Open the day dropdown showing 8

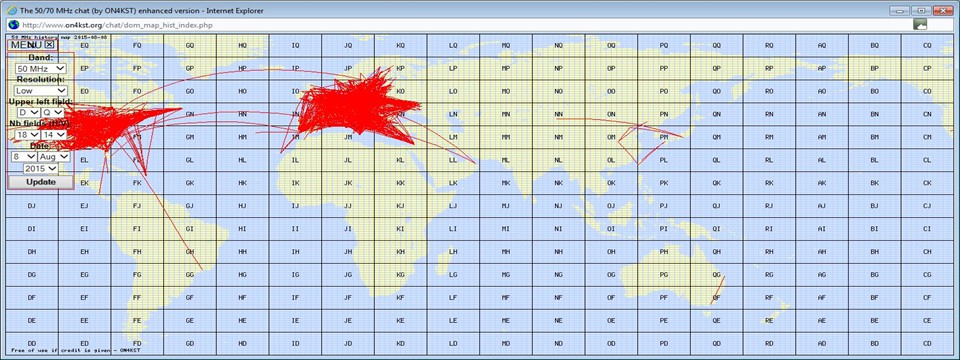tap(23, 157)
